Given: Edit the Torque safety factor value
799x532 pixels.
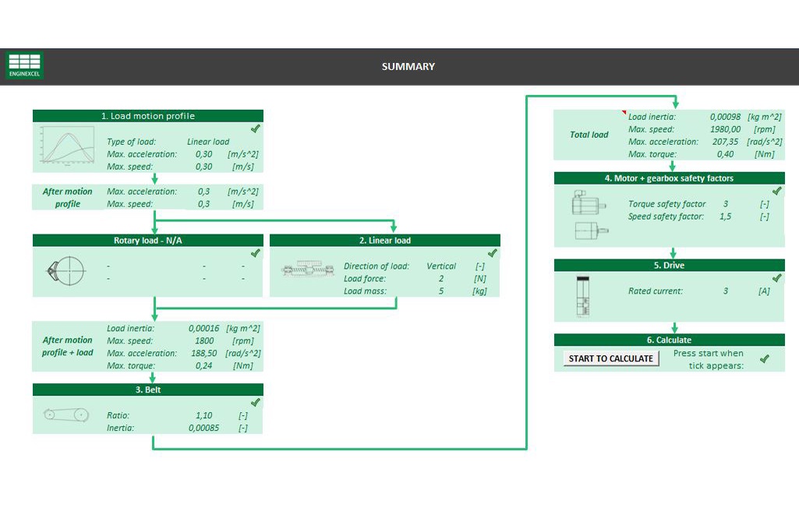Looking at the screenshot, I should point(725,204).
